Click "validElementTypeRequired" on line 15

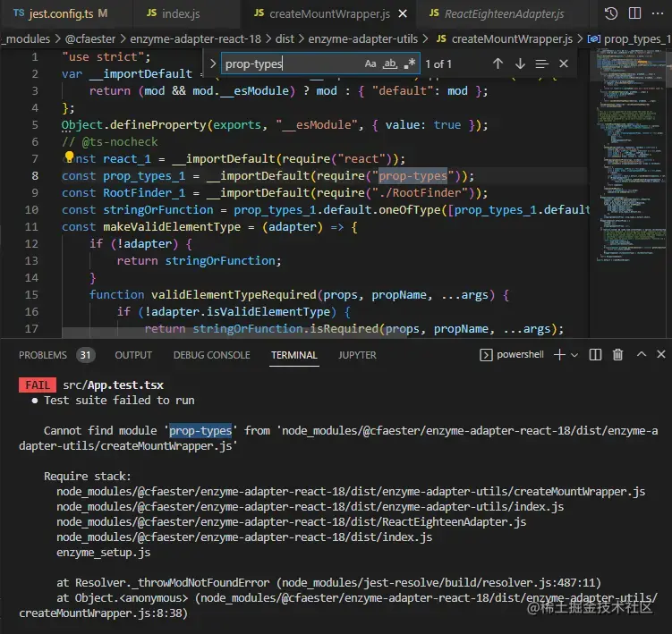click(x=234, y=295)
